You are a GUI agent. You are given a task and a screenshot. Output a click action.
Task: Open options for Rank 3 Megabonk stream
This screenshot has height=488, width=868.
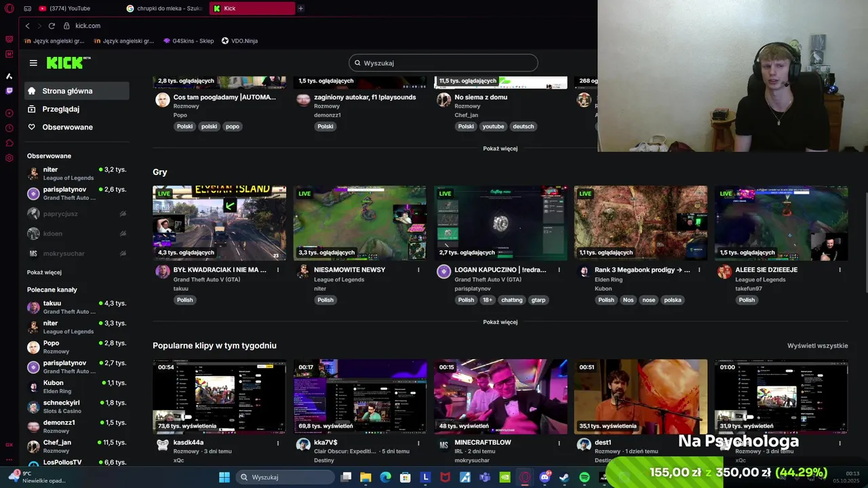pyautogui.click(x=699, y=270)
